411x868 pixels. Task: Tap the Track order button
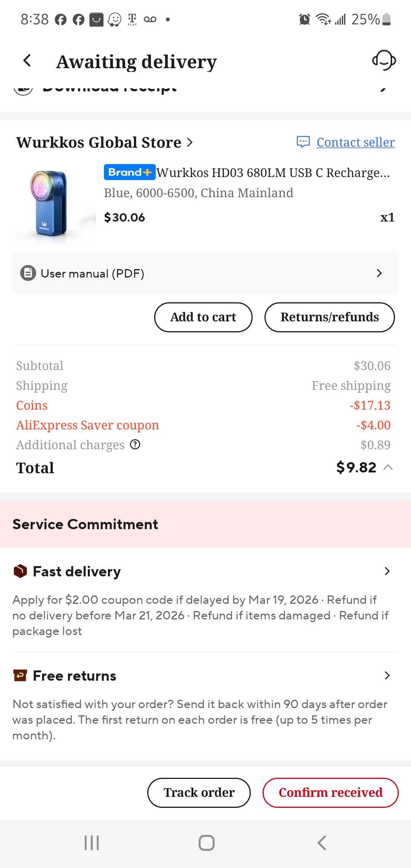[x=199, y=793]
